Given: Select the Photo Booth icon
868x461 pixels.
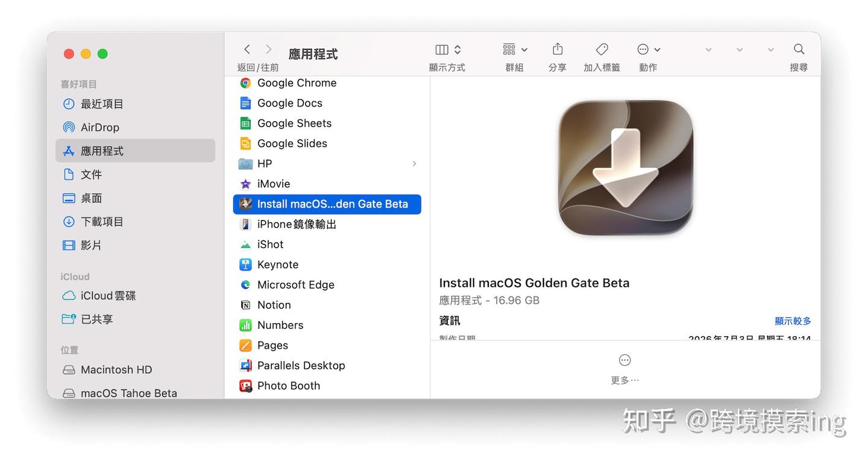Looking at the screenshot, I should coord(245,386).
